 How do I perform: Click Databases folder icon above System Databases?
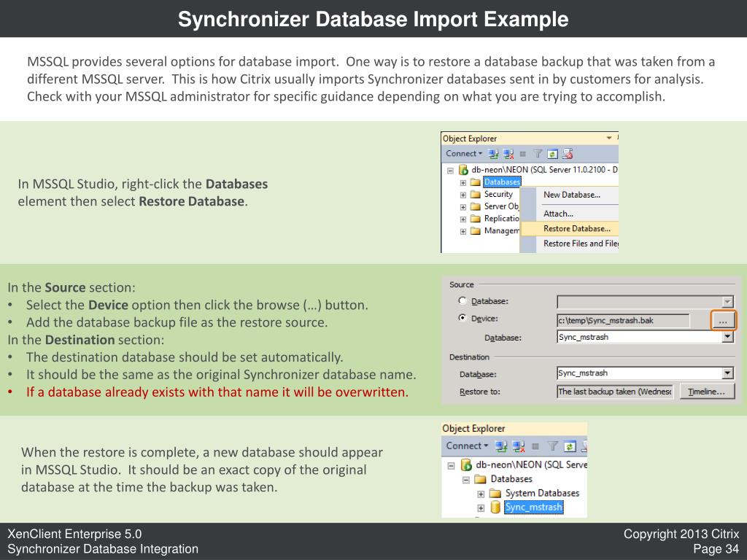click(x=480, y=479)
